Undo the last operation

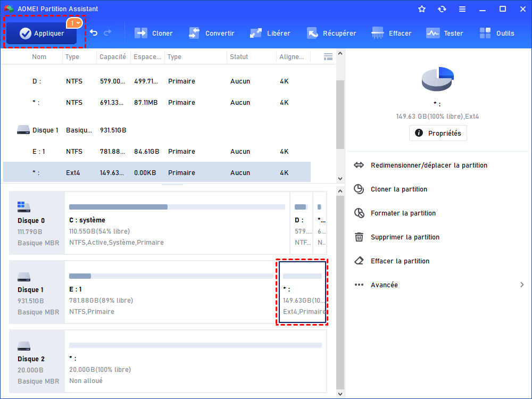click(94, 33)
